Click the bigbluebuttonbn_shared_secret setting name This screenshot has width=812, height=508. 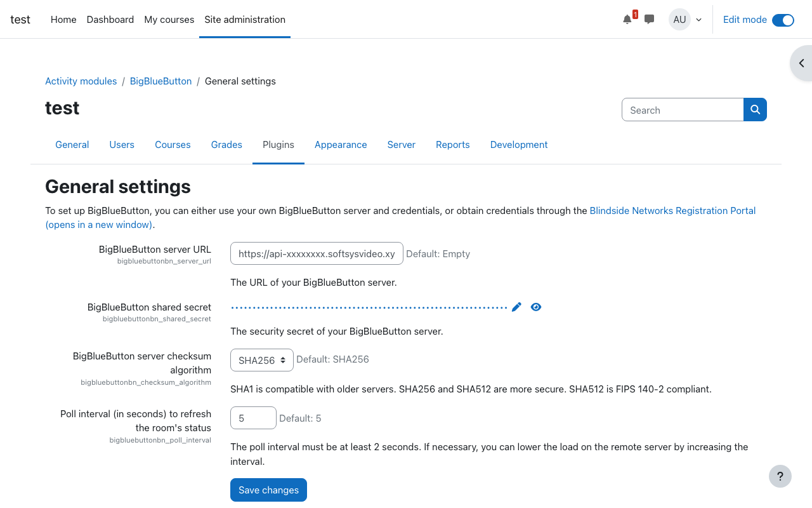point(157,319)
